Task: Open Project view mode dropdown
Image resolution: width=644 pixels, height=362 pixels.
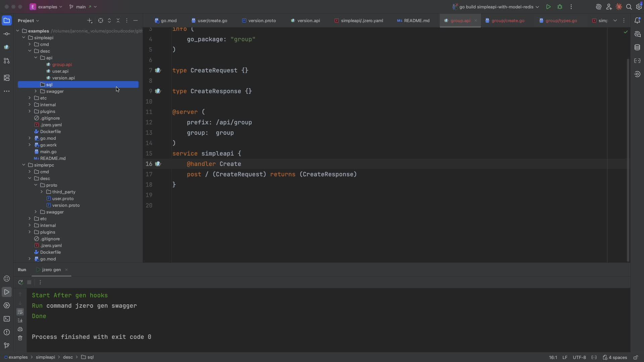Action: point(28,20)
